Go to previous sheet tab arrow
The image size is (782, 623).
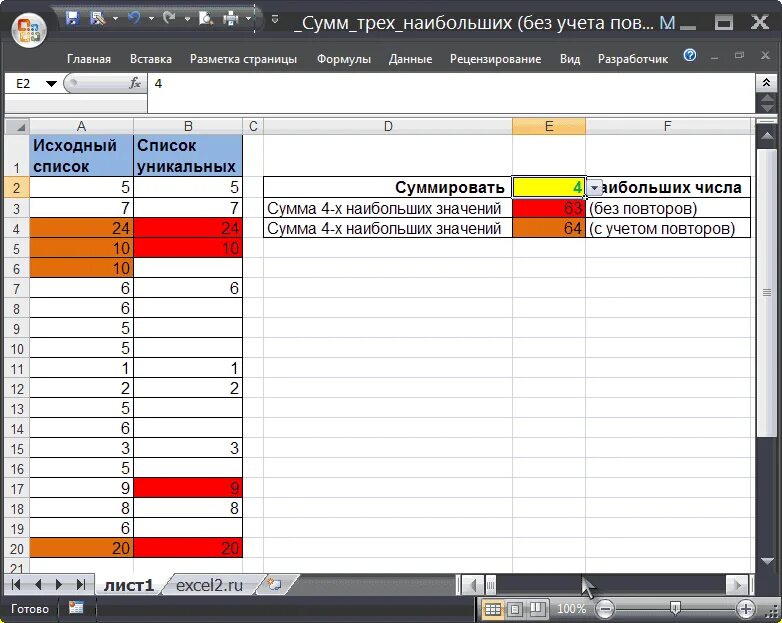[x=38, y=585]
